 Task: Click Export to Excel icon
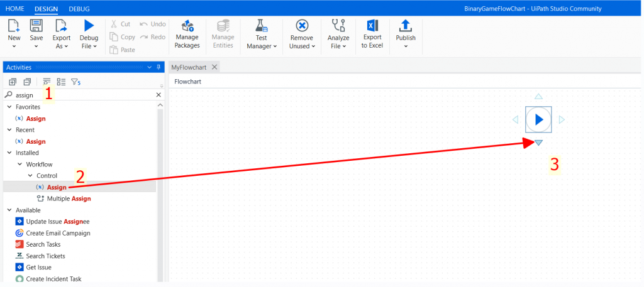point(372,26)
